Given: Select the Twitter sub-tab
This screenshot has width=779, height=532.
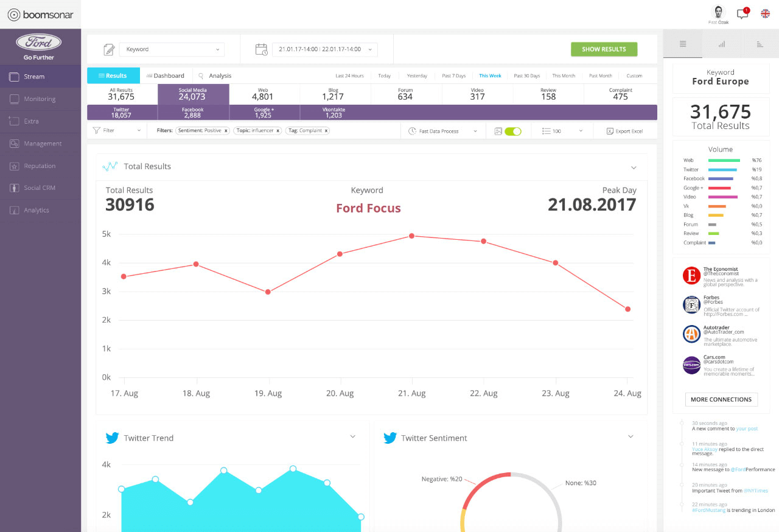Looking at the screenshot, I should 122,113.
